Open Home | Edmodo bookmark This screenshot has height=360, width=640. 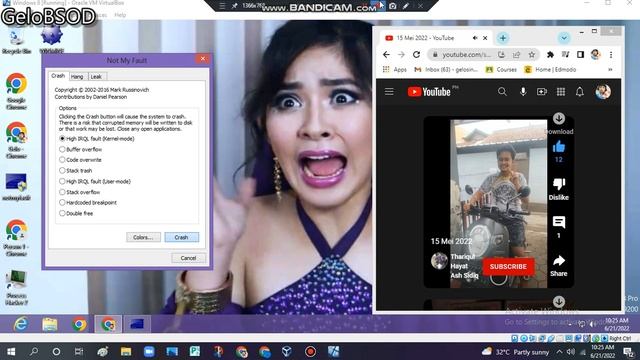coord(550,70)
